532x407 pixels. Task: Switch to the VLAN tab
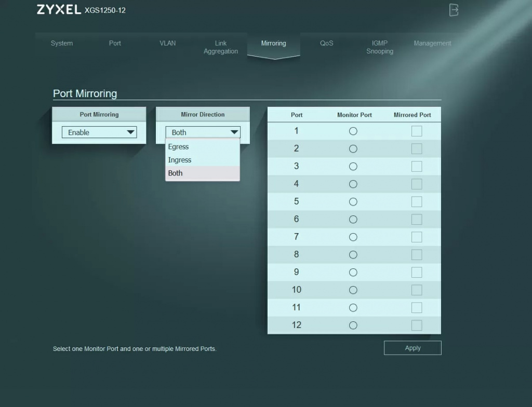(x=167, y=44)
